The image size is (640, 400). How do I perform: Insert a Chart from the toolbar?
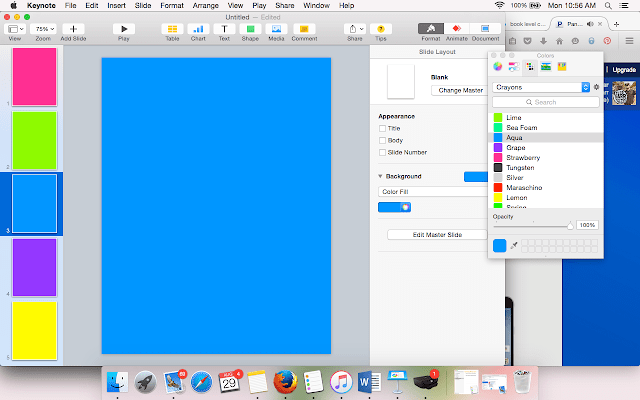click(x=198, y=29)
